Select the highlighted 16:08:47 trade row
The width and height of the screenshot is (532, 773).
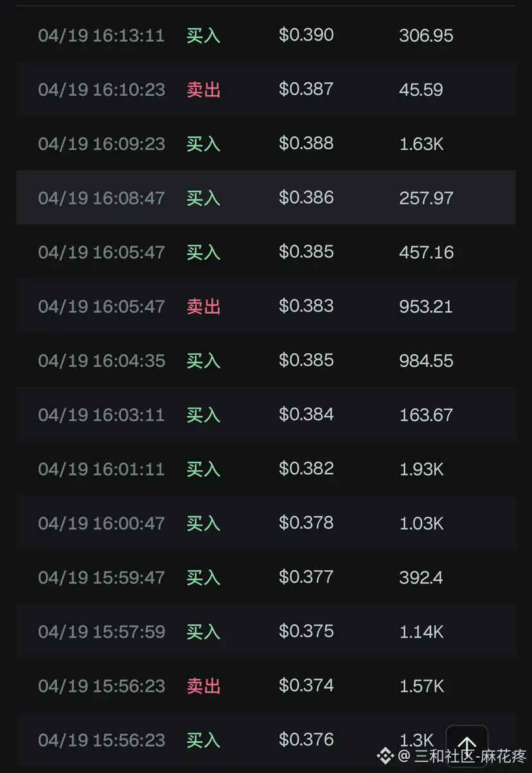tap(265, 197)
